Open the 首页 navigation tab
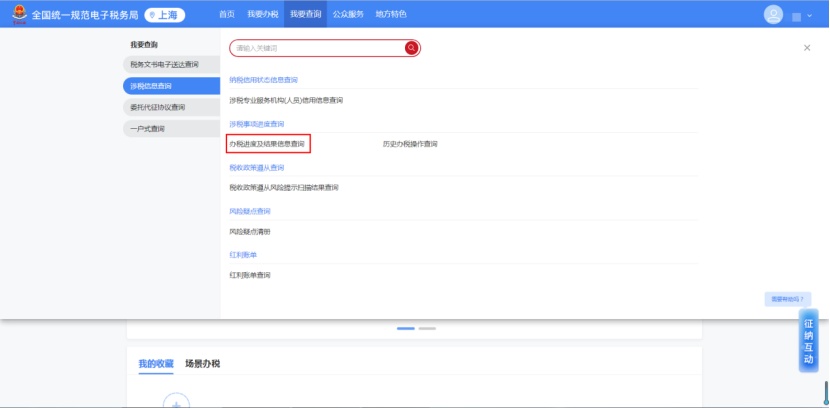 (227, 15)
